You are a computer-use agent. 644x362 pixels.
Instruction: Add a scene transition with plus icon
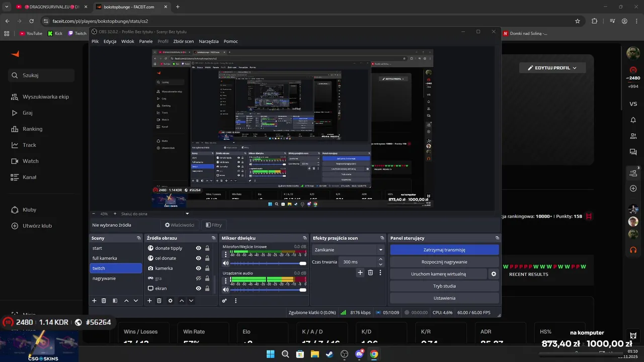point(360,273)
